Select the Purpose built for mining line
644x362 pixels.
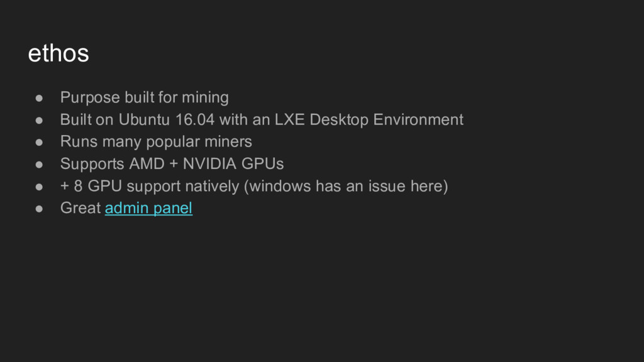coord(144,97)
